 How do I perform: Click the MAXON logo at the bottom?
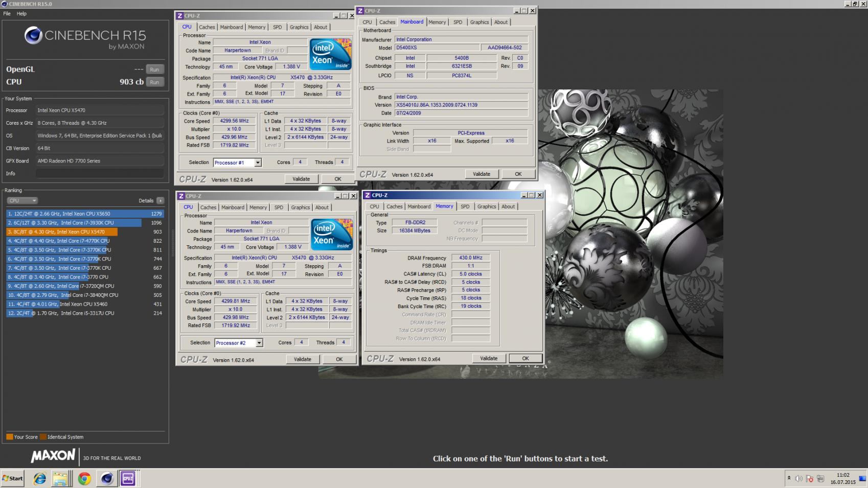(53, 455)
